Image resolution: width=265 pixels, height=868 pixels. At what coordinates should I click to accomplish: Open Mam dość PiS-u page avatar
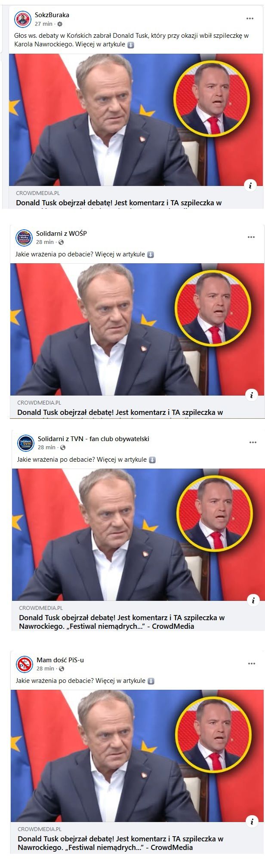(x=25, y=664)
